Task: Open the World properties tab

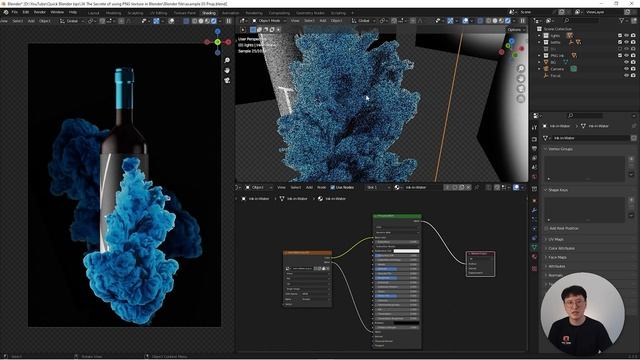Action: point(534,177)
